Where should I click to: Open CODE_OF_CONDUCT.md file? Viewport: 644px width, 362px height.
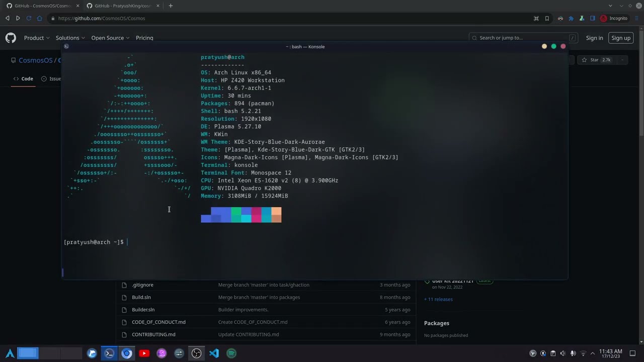click(158, 322)
